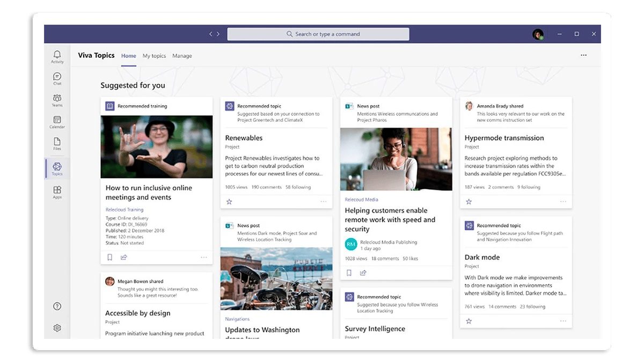Open the user profile avatar

pos(538,34)
